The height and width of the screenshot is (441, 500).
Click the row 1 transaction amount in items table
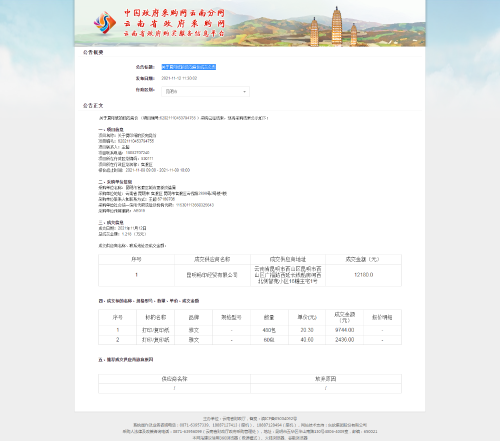pos(345,330)
